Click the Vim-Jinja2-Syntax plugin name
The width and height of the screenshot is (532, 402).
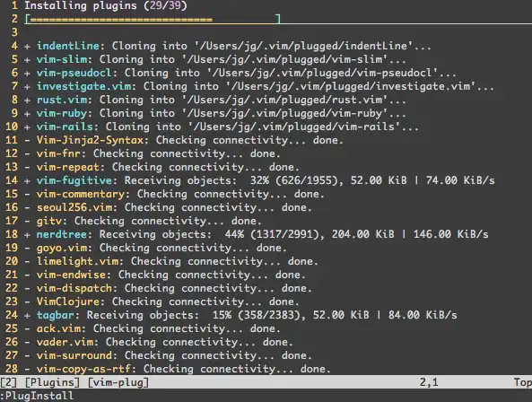coord(90,140)
